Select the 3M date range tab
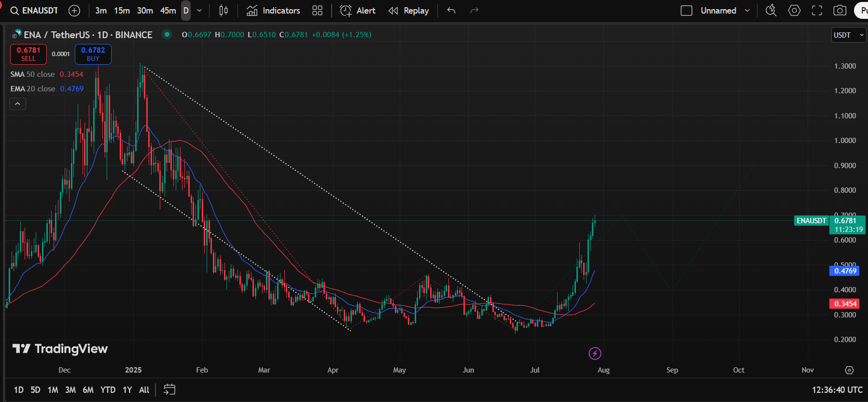Screen dimensions: 868x402 70,390
